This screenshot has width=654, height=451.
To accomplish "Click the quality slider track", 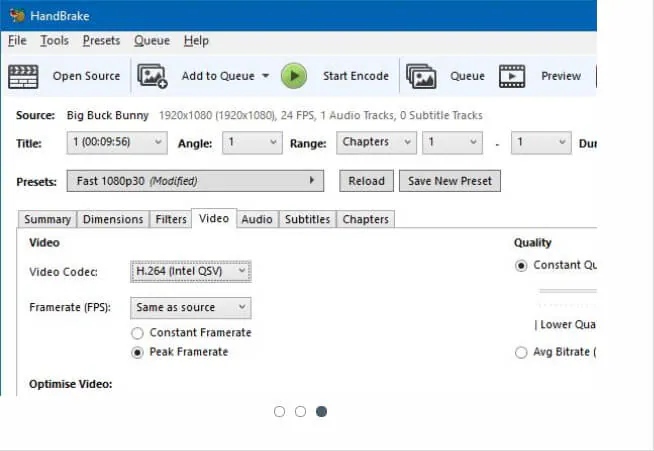I will (x=568, y=291).
